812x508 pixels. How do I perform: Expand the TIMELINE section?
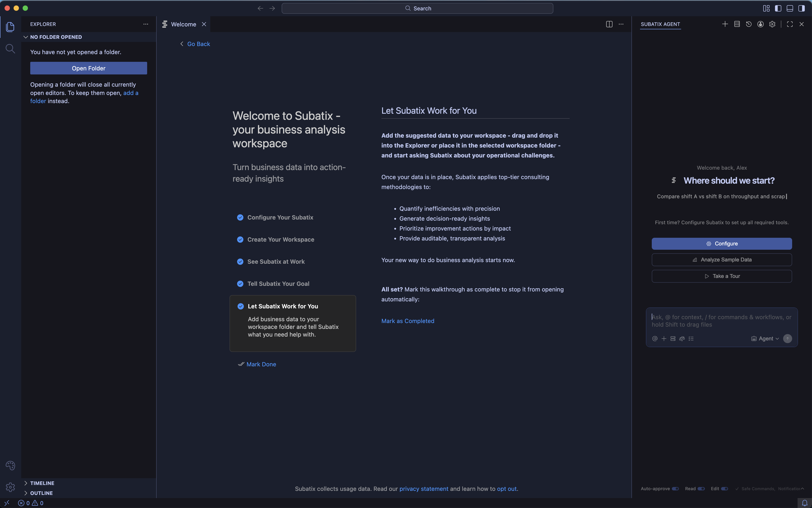tap(42, 483)
